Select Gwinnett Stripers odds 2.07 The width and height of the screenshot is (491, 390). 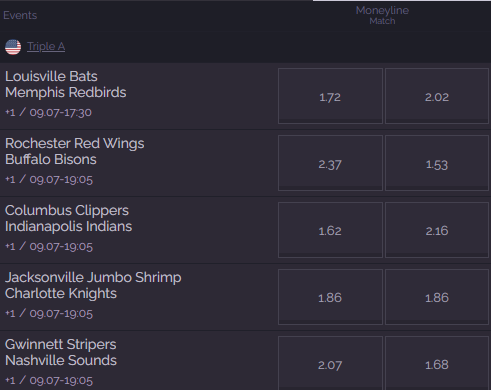330,363
